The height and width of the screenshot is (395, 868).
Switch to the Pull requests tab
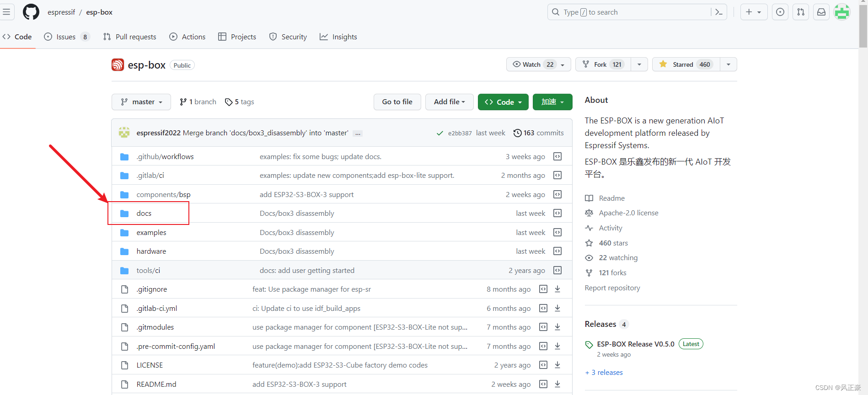[x=130, y=37]
